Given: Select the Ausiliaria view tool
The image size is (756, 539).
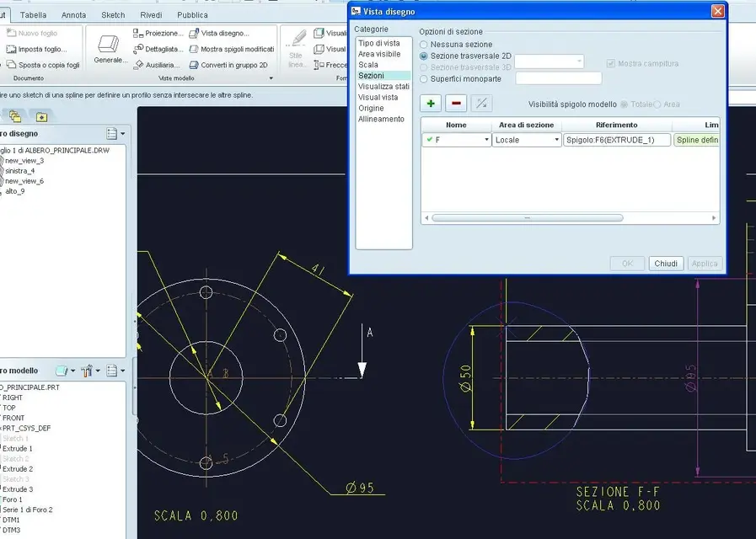Looking at the screenshot, I should (x=157, y=65).
